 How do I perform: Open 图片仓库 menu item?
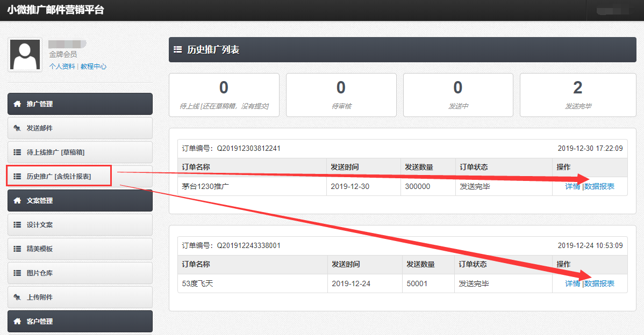[80, 273]
